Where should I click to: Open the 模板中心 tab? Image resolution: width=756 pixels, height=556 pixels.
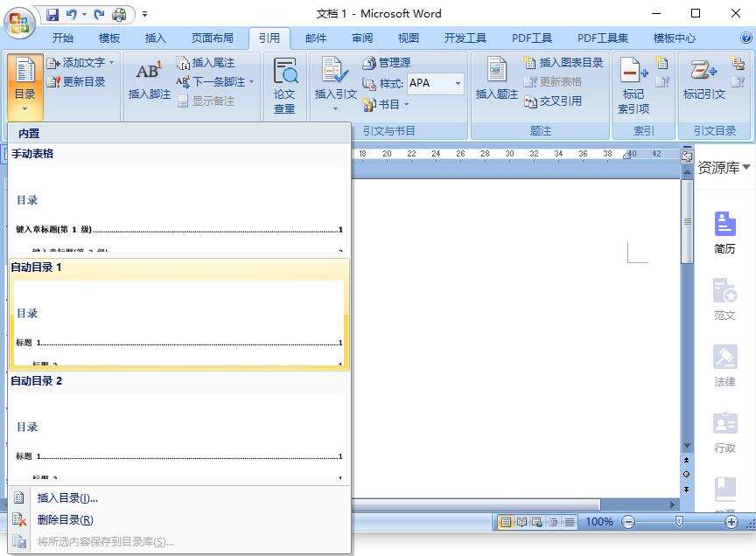pyautogui.click(x=674, y=38)
